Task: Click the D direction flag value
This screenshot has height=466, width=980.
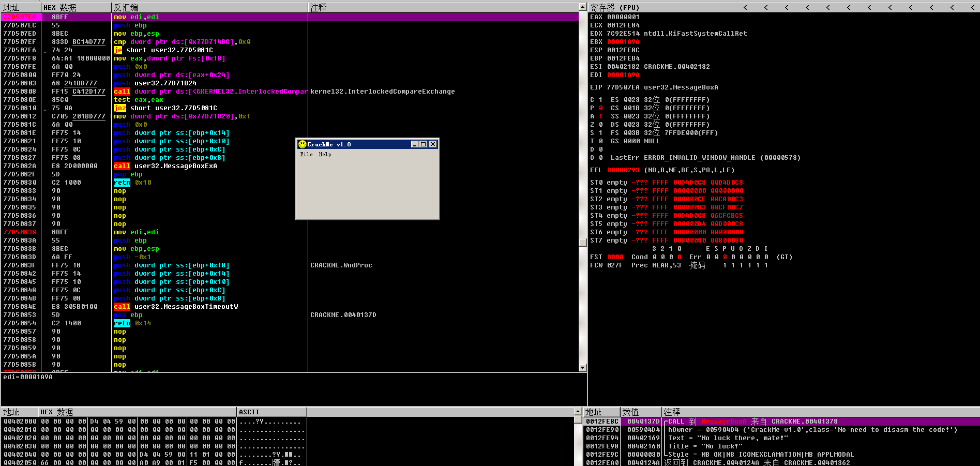Action: tap(600, 149)
